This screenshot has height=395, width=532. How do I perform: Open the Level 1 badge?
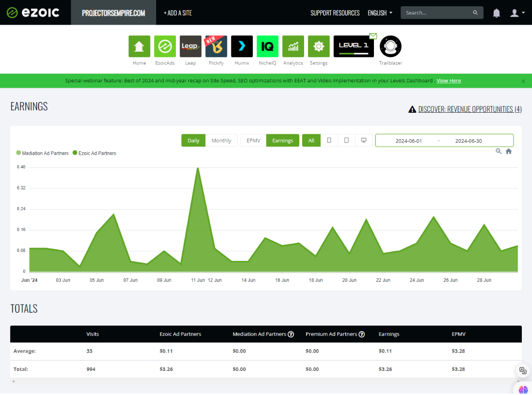pyautogui.click(x=354, y=46)
